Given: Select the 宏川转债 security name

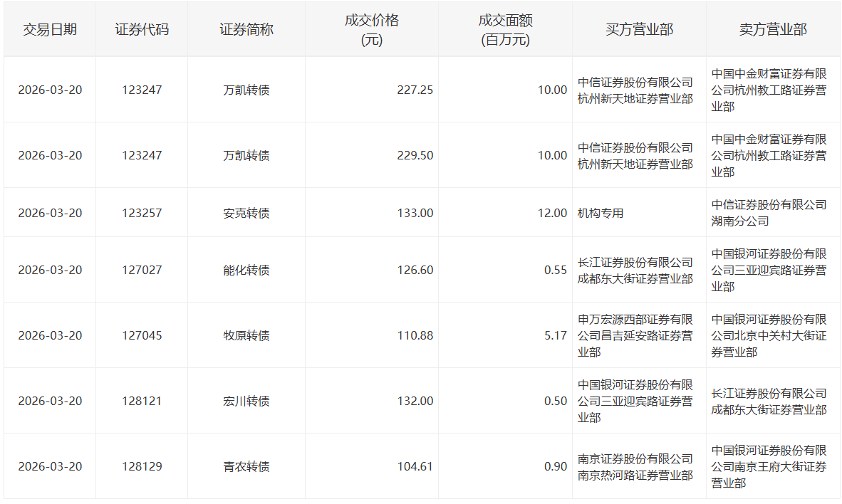Looking at the screenshot, I should pos(246,401).
